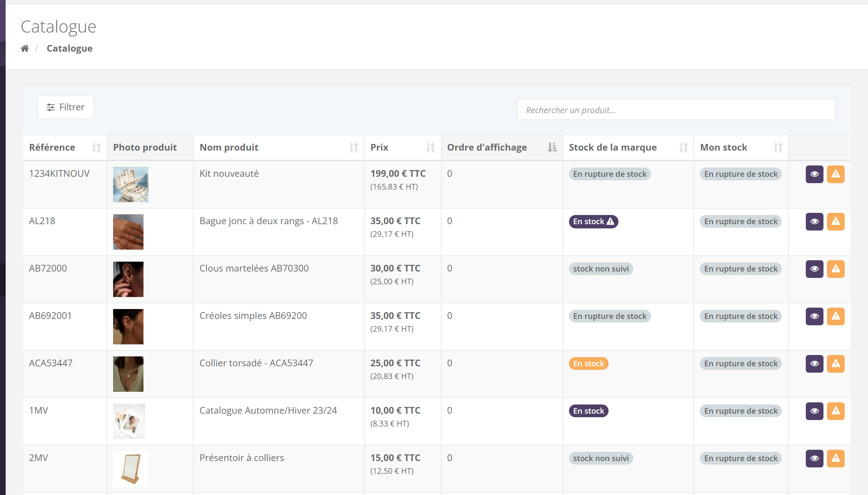Open Présentoir à colliers product photo

131,469
